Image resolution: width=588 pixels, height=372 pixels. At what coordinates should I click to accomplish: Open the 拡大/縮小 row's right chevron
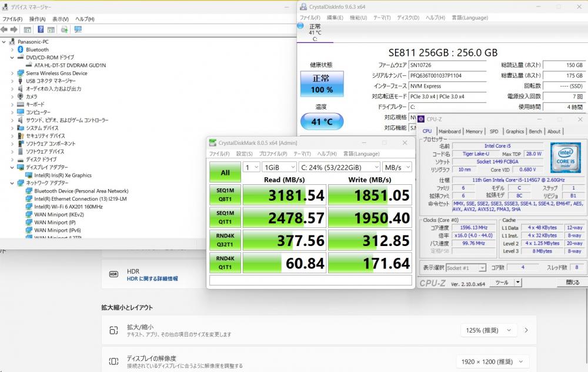[x=526, y=330]
